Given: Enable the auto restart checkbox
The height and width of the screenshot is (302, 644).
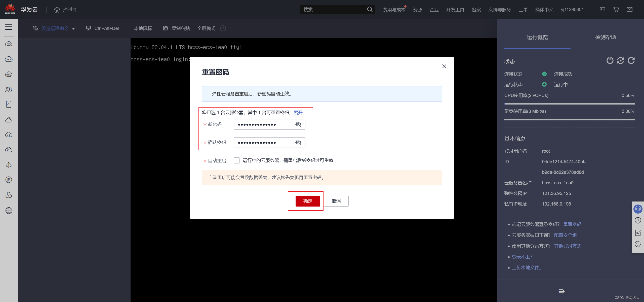Looking at the screenshot, I should [236, 160].
